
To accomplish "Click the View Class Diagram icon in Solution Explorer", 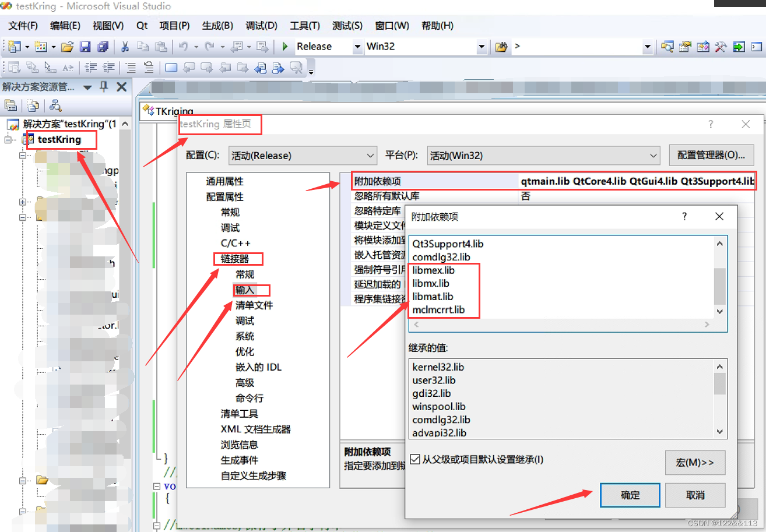I will (x=55, y=105).
